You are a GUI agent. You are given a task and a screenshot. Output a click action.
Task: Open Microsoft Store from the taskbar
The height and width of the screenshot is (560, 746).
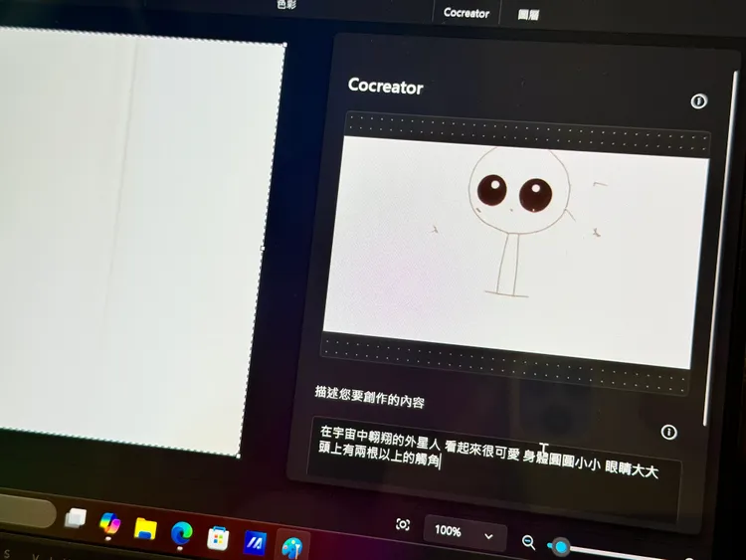coord(219,538)
